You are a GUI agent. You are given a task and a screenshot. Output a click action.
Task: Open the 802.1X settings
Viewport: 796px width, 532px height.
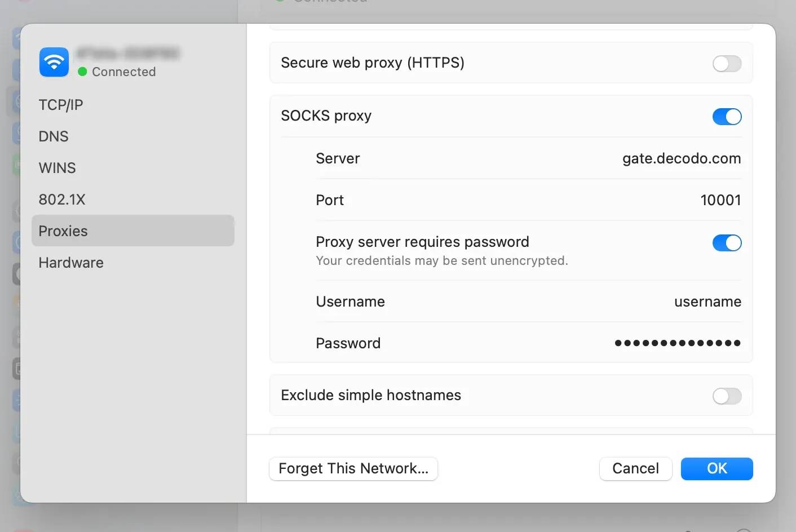tap(62, 200)
